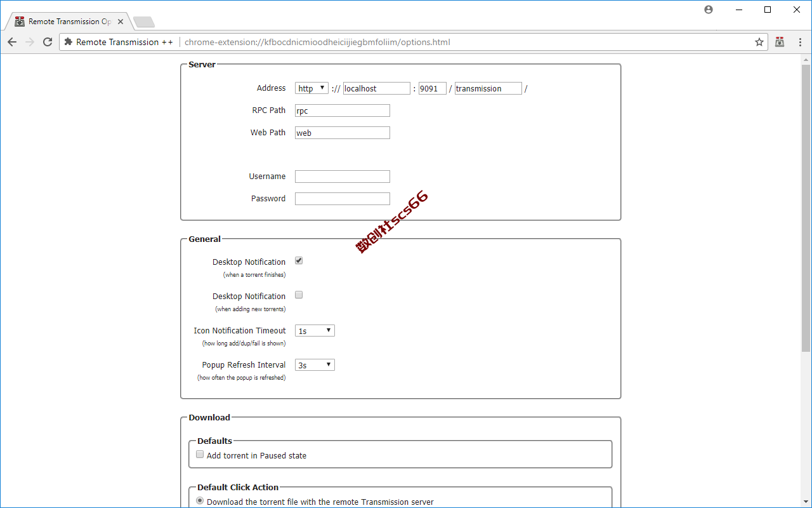Bookmark this page with the star icon

[x=759, y=42]
